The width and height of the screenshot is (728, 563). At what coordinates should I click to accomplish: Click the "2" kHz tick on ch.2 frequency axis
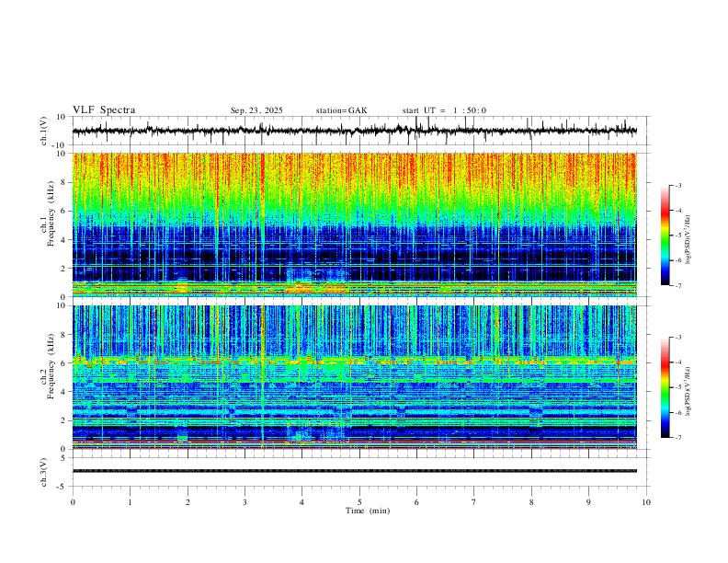coord(64,420)
